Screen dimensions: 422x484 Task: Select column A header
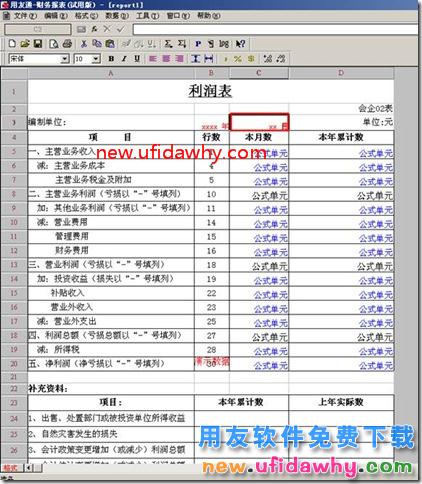111,73
